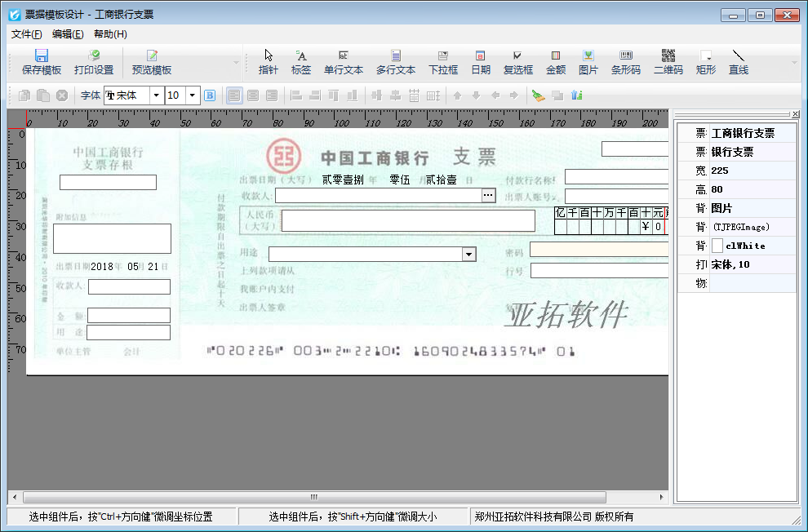808x532 pixels.
Task: Select the 标签 label tool
Action: 300,62
